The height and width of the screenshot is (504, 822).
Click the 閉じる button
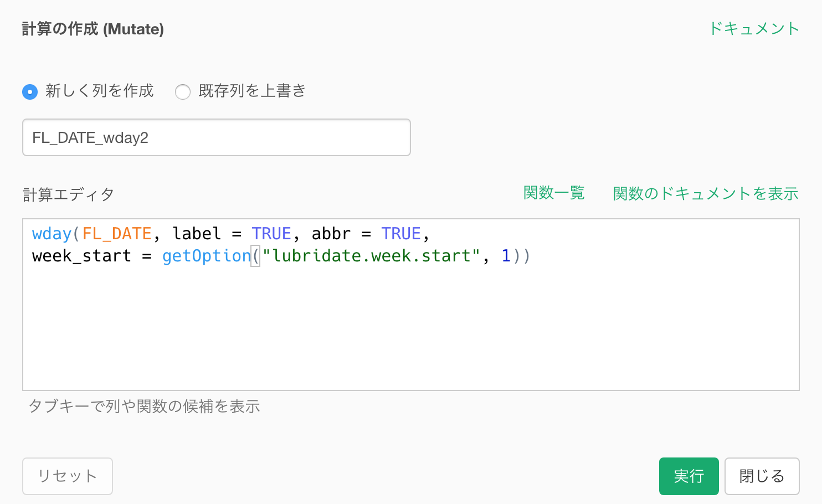click(x=762, y=476)
